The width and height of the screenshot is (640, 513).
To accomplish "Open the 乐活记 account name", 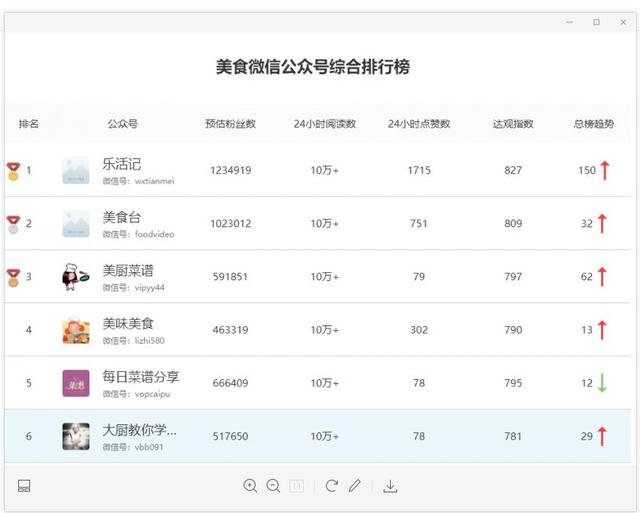I will (122, 164).
